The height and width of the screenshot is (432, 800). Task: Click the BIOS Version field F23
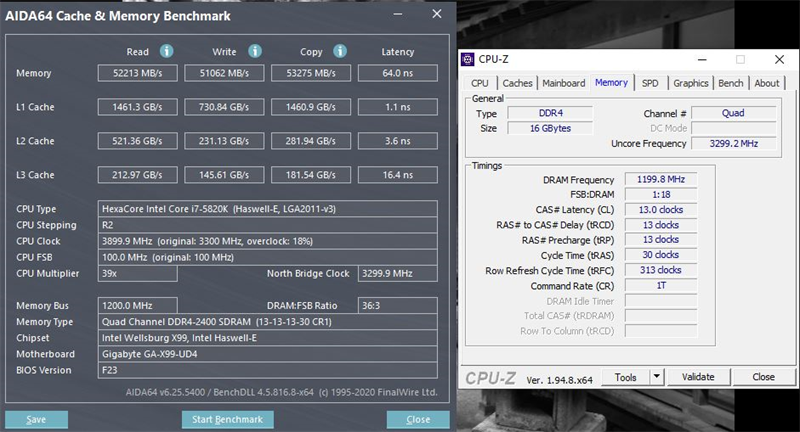coord(267,370)
